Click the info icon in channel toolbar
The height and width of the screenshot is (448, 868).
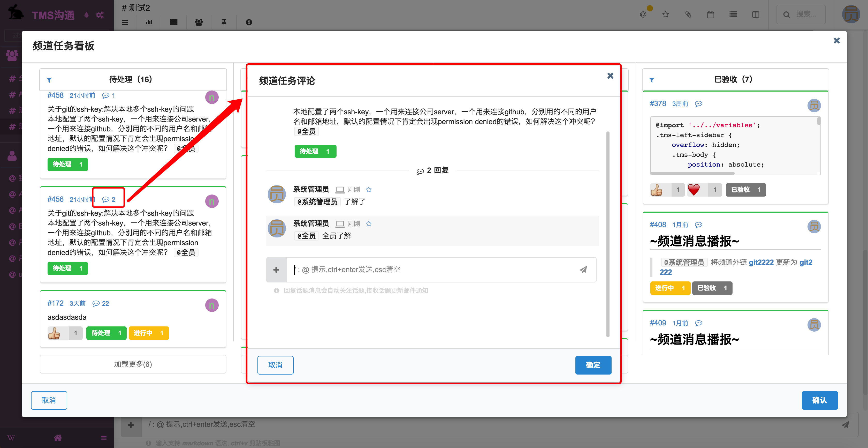pyautogui.click(x=249, y=22)
